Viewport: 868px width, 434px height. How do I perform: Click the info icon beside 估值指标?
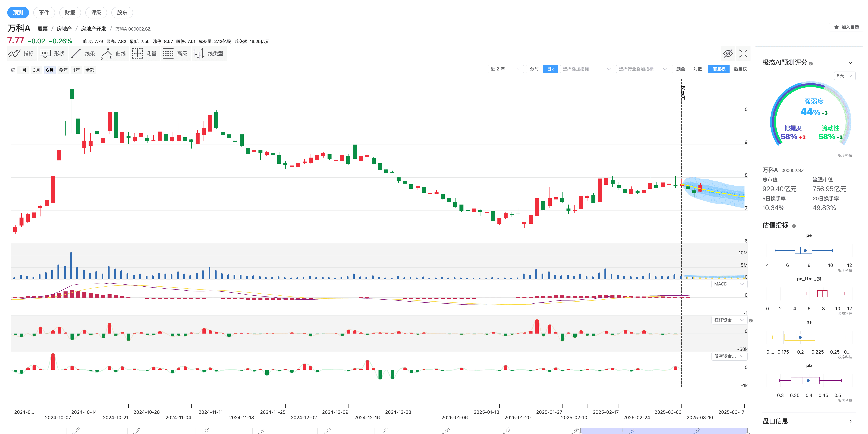coord(794,226)
